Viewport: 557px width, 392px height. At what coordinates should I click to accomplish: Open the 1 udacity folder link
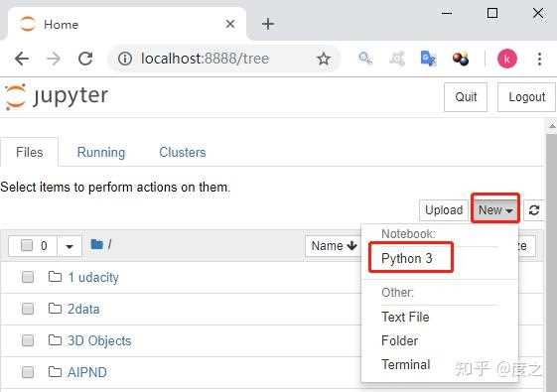click(93, 277)
